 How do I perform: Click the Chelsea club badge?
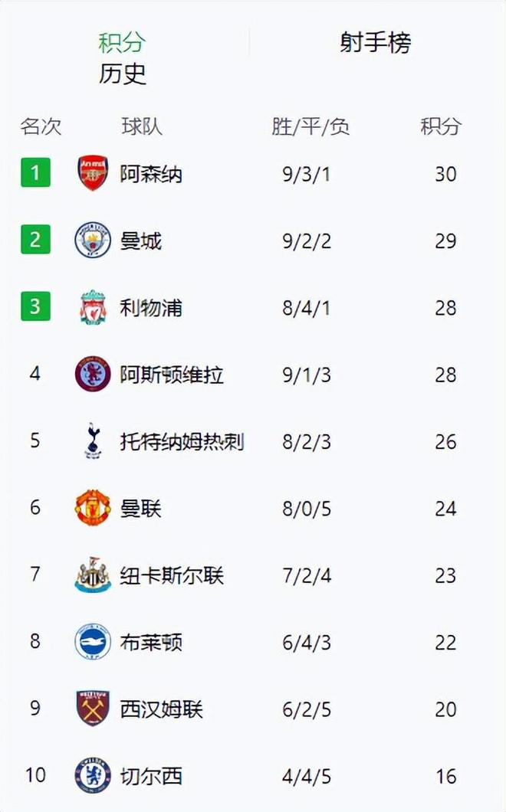[93, 776]
